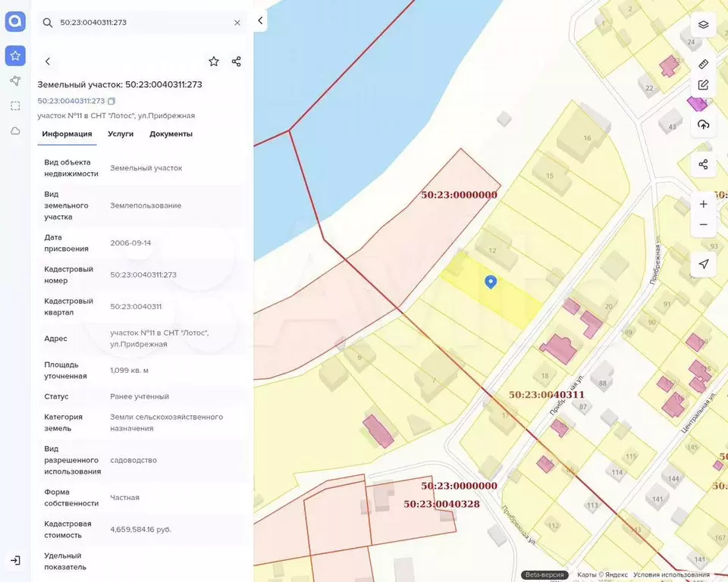
Task: Collapse the info panel with the chevron
Action: (x=260, y=20)
